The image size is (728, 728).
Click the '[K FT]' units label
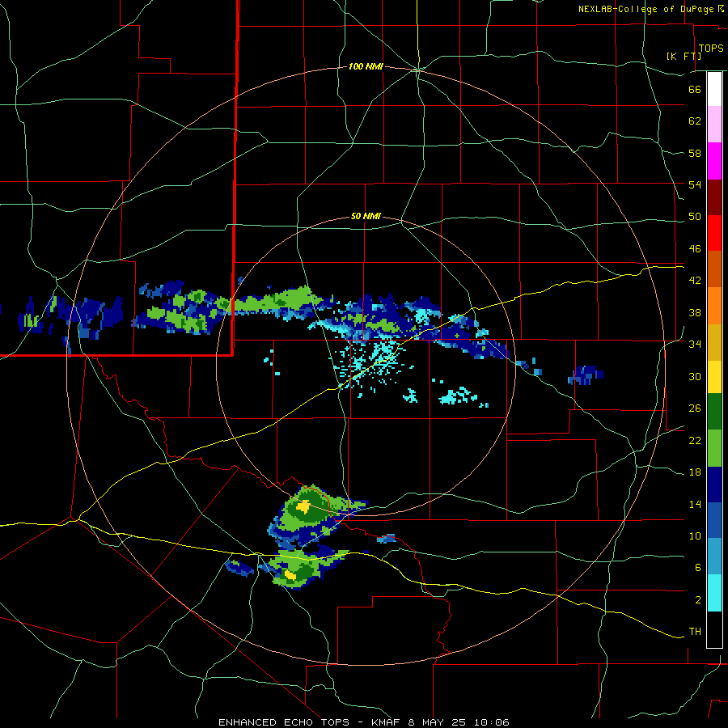tap(684, 56)
